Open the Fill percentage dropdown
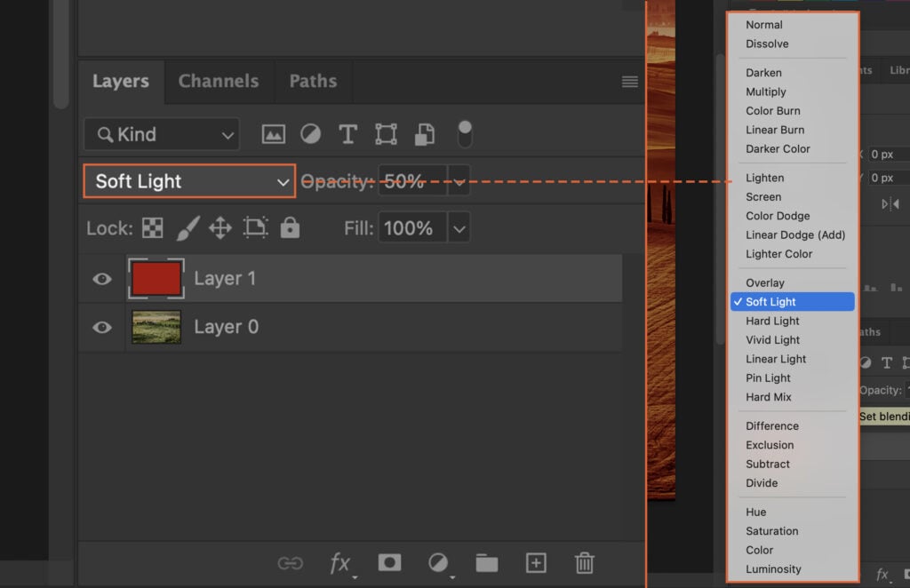The height and width of the screenshot is (588, 910). pos(459,227)
